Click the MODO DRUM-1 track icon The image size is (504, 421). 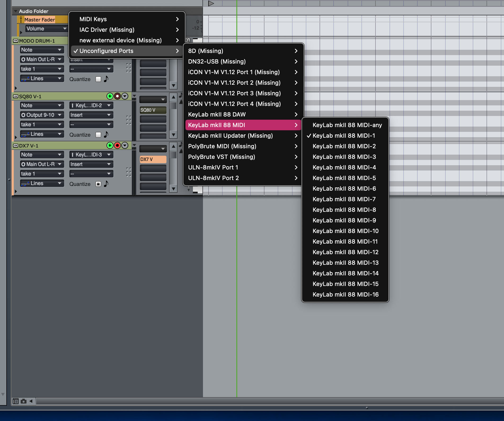pyautogui.click(x=16, y=41)
